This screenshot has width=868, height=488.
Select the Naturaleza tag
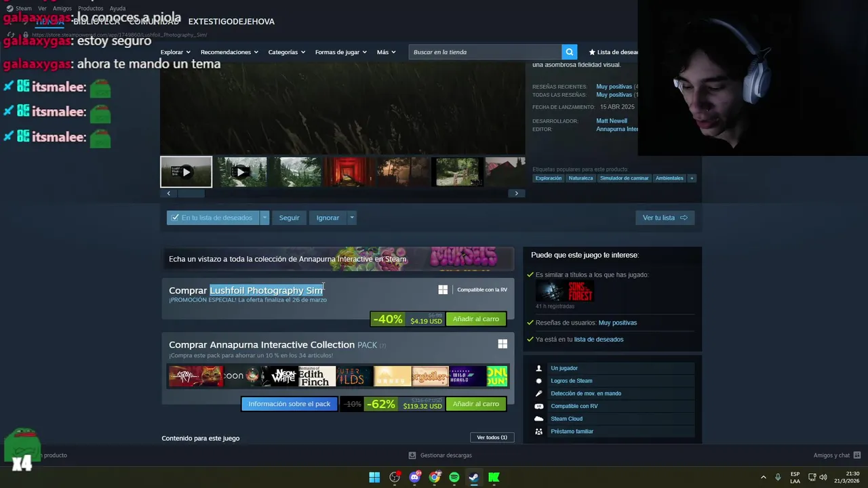[580, 178]
